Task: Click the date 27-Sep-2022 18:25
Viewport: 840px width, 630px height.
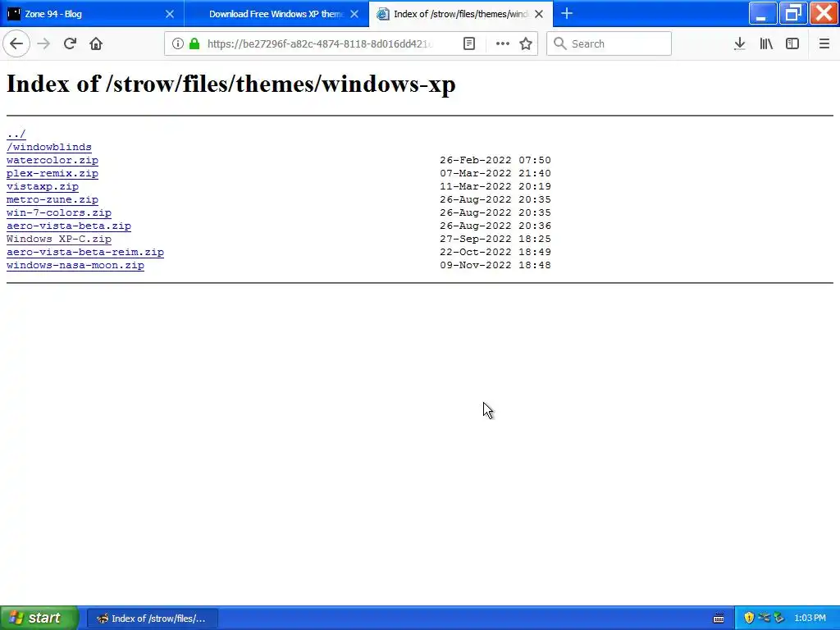Action: [495, 239]
